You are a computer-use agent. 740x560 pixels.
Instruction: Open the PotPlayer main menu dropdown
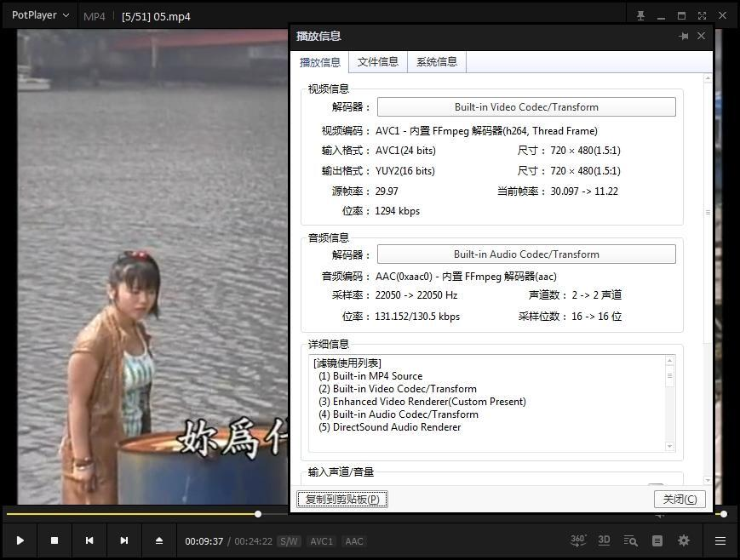[x=40, y=15]
